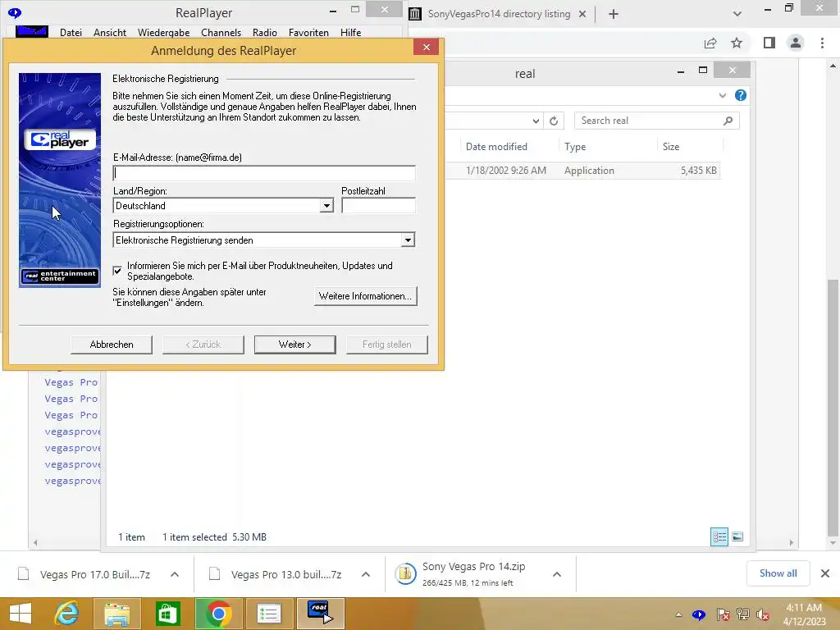Click the real entertainment center badge
This screenshot has height=630, width=840.
tap(59, 276)
